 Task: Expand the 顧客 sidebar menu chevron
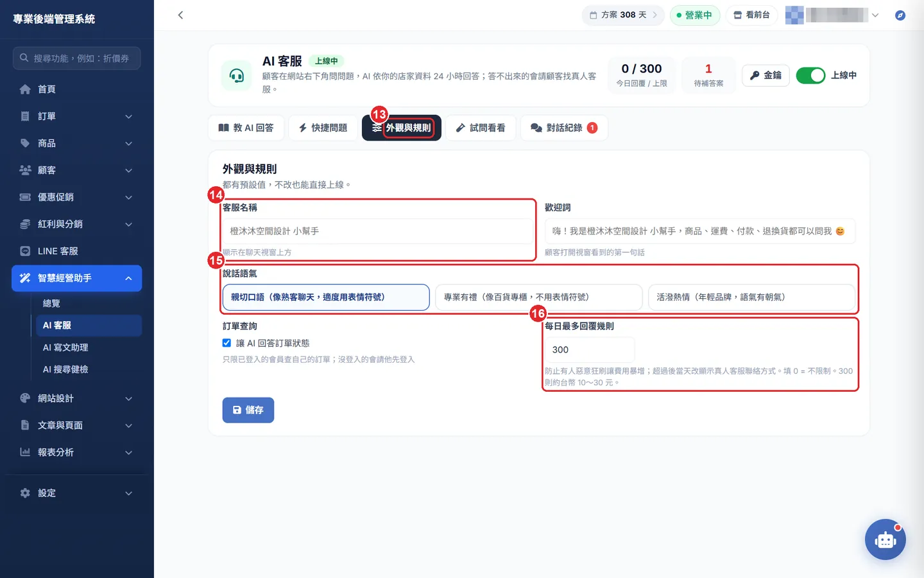pos(128,170)
